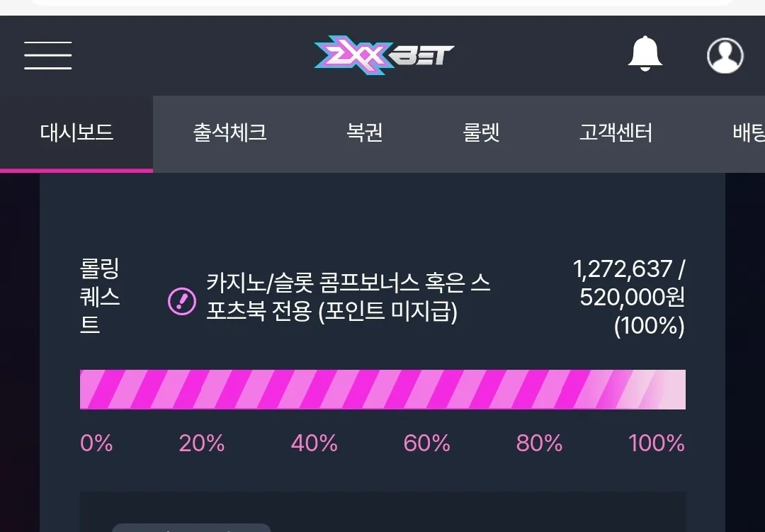Screen dimensions: 765x532
Task: Open the 출석체크 tab
Action: click(229, 132)
